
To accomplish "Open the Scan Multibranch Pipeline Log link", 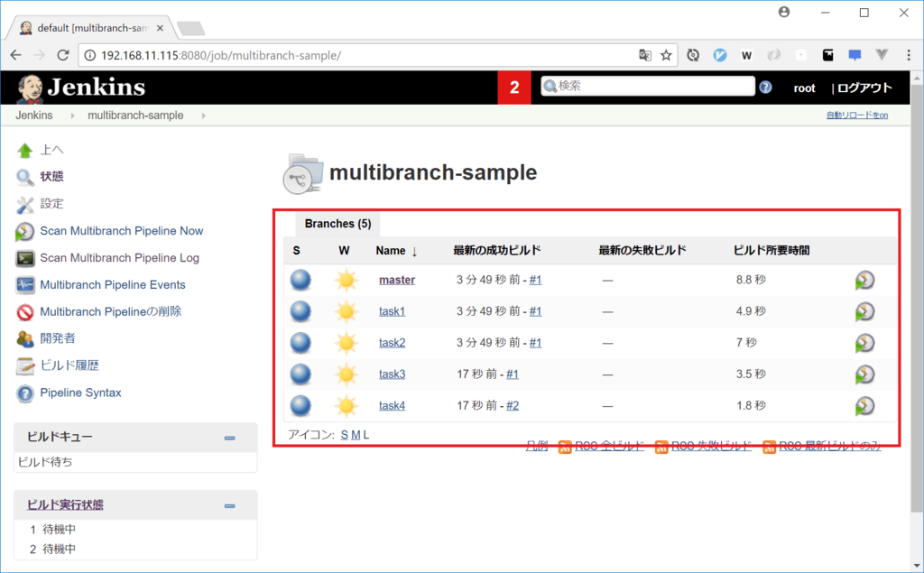I will click(x=120, y=258).
